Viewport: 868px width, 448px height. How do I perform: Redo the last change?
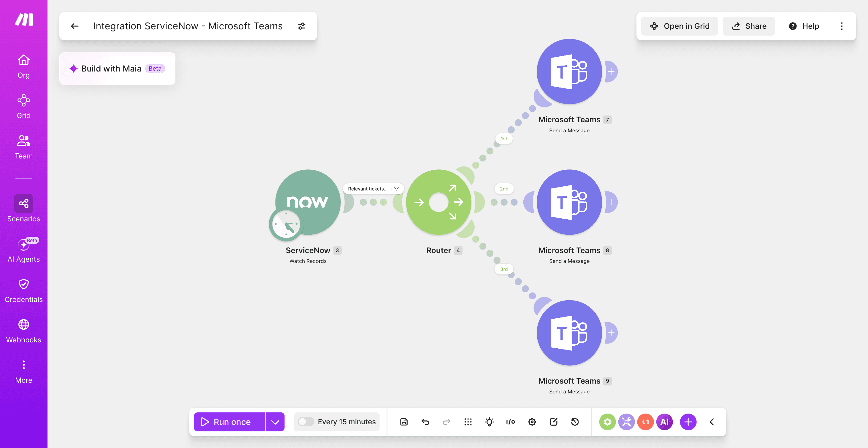click(446, 422)
